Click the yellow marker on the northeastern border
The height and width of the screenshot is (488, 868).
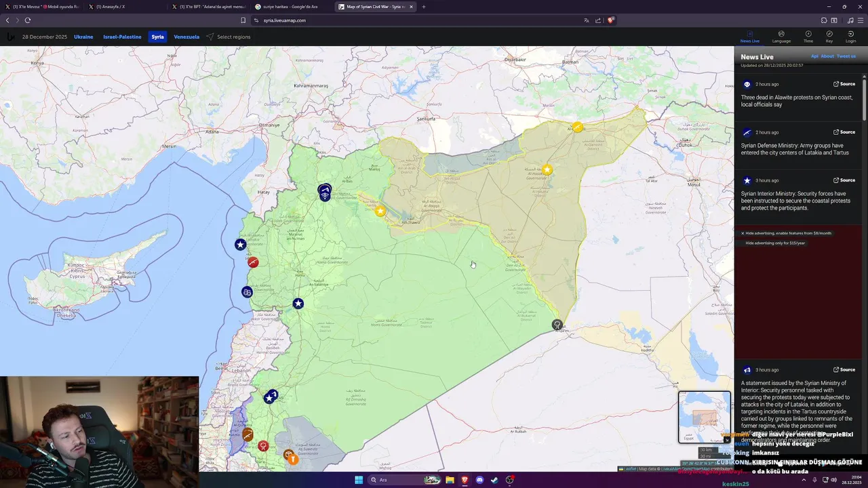577,127
